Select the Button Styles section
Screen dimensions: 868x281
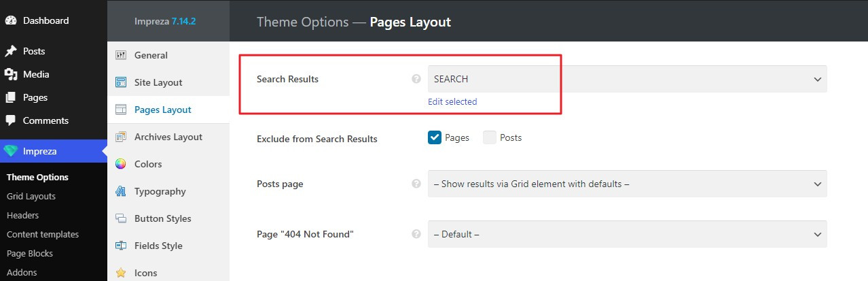coord(162,218)
